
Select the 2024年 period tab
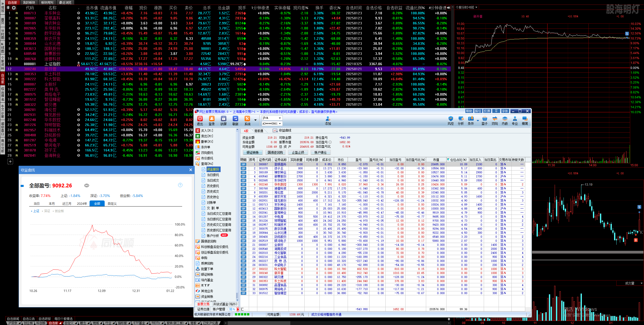[x=82, y=204]
